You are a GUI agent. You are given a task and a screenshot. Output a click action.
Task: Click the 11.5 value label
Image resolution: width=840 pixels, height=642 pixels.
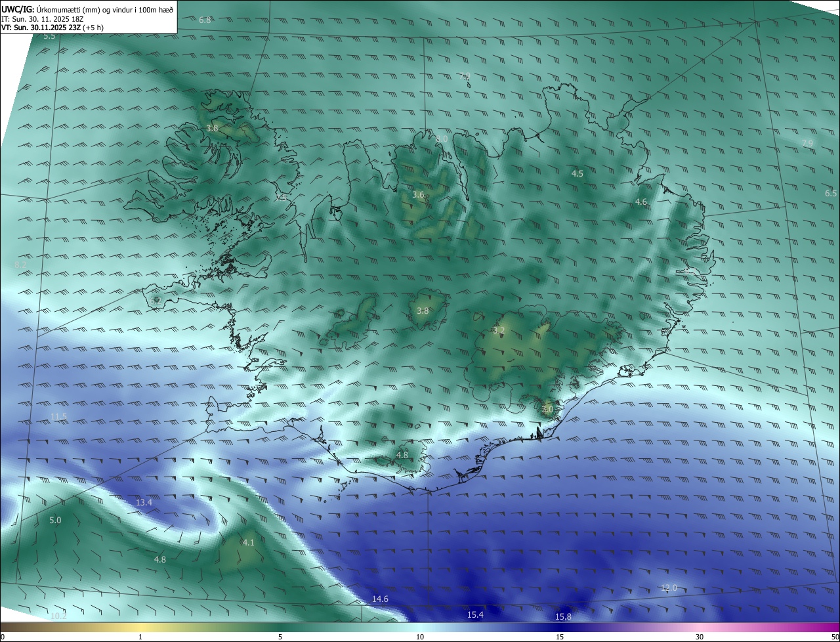[x=58, y=417]
